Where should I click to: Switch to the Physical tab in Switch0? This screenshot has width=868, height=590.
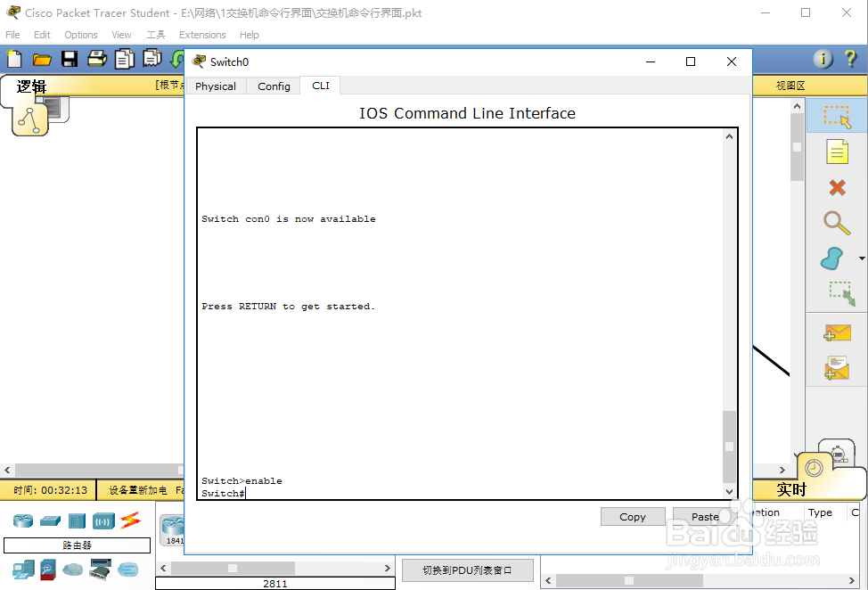216,86
